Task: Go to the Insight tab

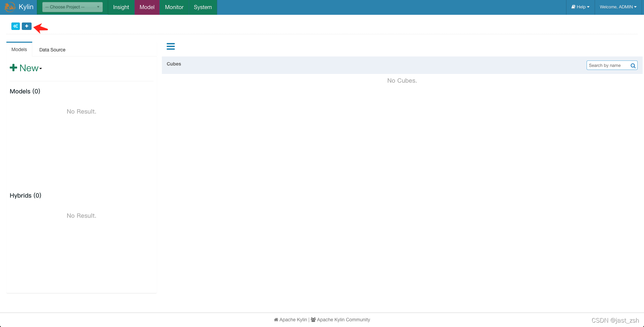Action: pyautogui.click(x=121, y=7)
